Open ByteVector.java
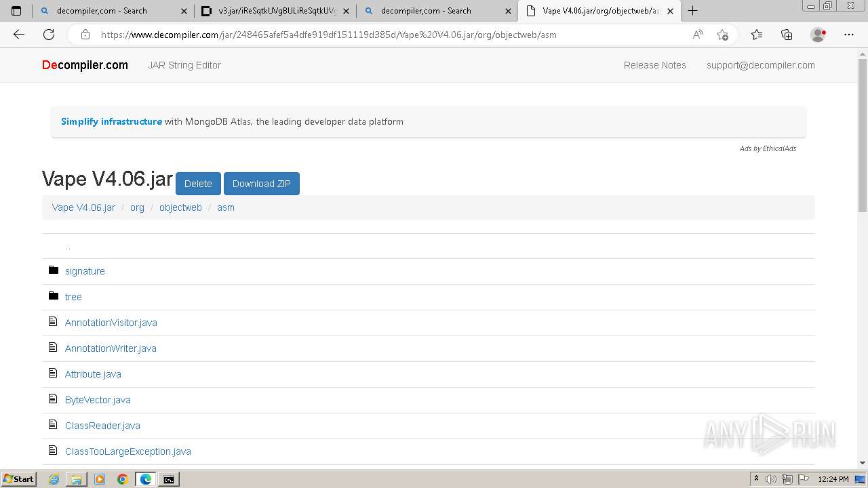The image size is (868, 488). coord(98,400)
